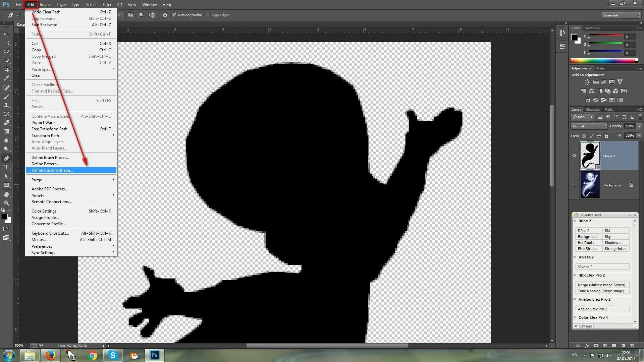
Task: Uncheck the Auto Add/Delete checkbox
Action: [x=174, y=15]
